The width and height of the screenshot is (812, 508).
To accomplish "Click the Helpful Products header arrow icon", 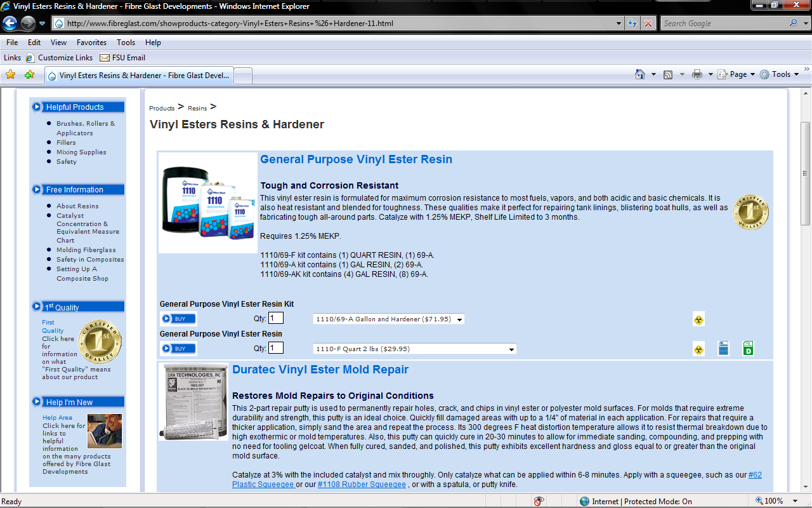I will (37, 107).
